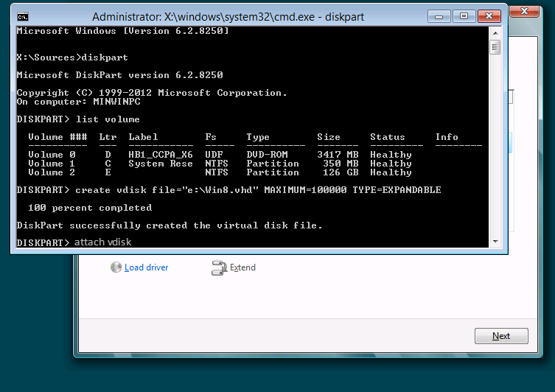Screen dimensions: 555x392
Task: Click the console scrollbar up arrow
Action: 495,32
